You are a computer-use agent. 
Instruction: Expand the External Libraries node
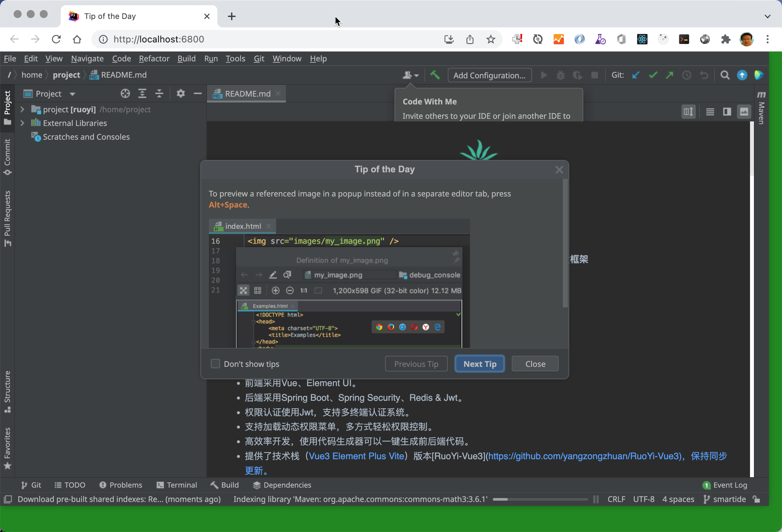pyautogui.click(x=22, y=123)
